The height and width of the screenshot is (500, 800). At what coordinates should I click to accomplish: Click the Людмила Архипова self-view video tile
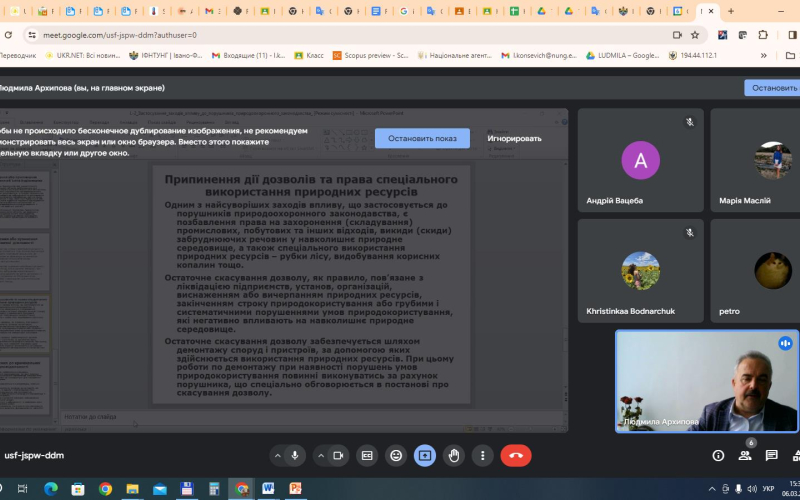tap(707, 381)
